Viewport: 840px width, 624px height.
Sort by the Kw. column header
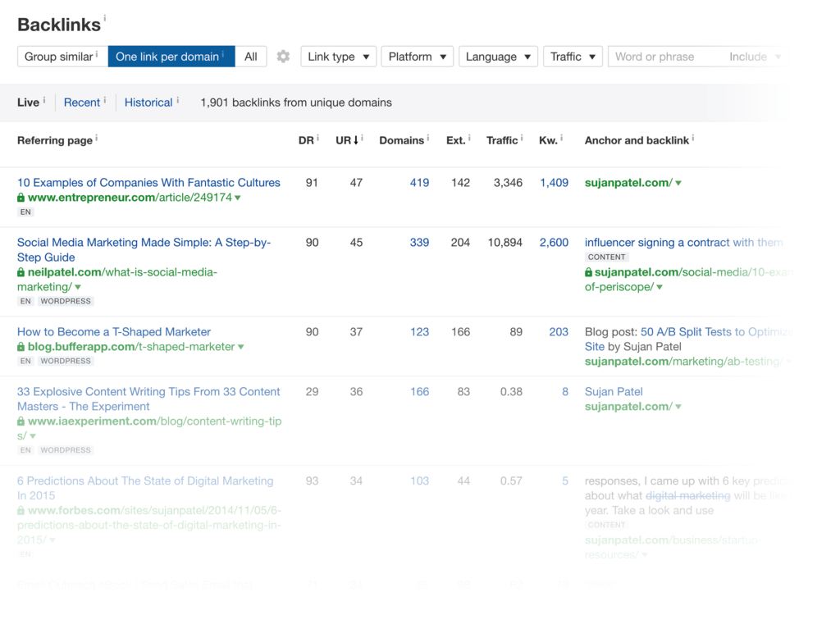pyautogui.click(x=548, y=140)
